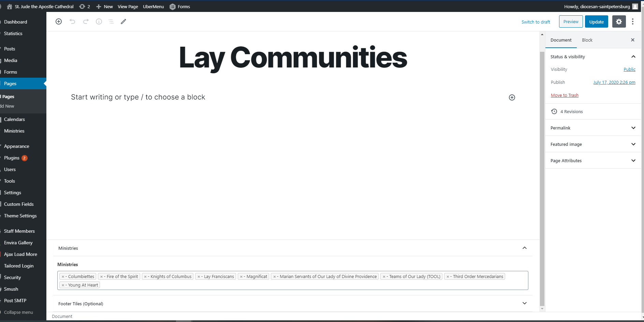Image resolution: width=644 pixels, height=322 pixels.
Task: Click the Move to Trash link
Action: (565, 95)
